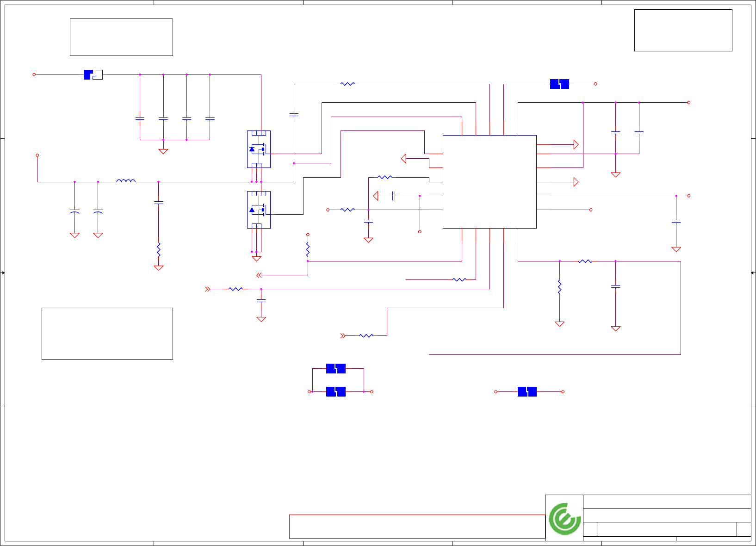Image resolution: width=756 pixels, height=546 pixels.
Task: Select the blue jumper on the IC's topmost output line
Action: [x=559, y=84]
